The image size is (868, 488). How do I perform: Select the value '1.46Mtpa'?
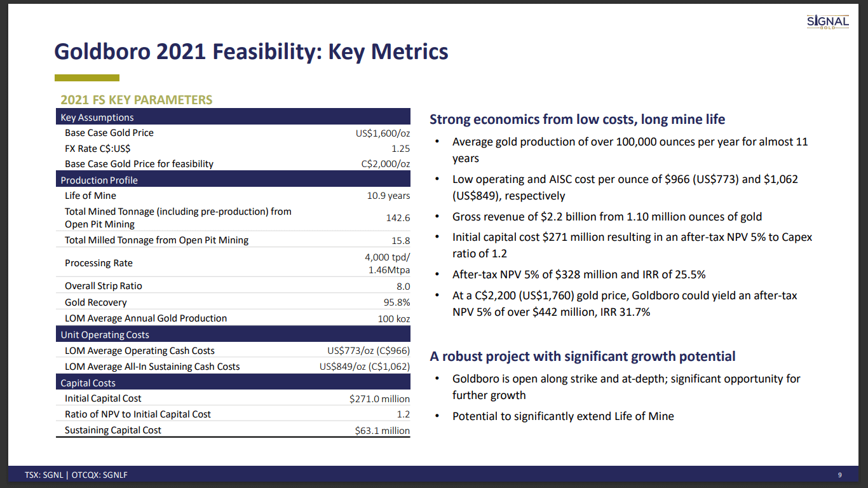(390, 270)
